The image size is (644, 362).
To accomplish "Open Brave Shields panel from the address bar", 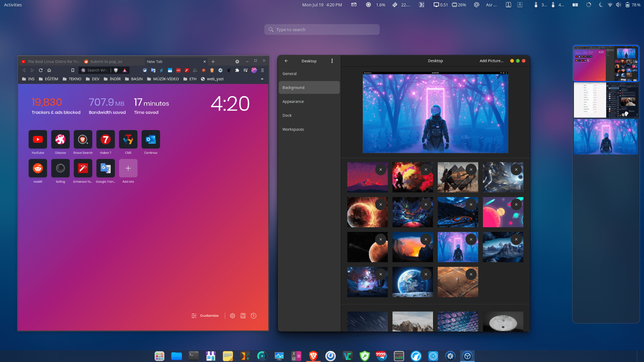I will coord(116,70).
